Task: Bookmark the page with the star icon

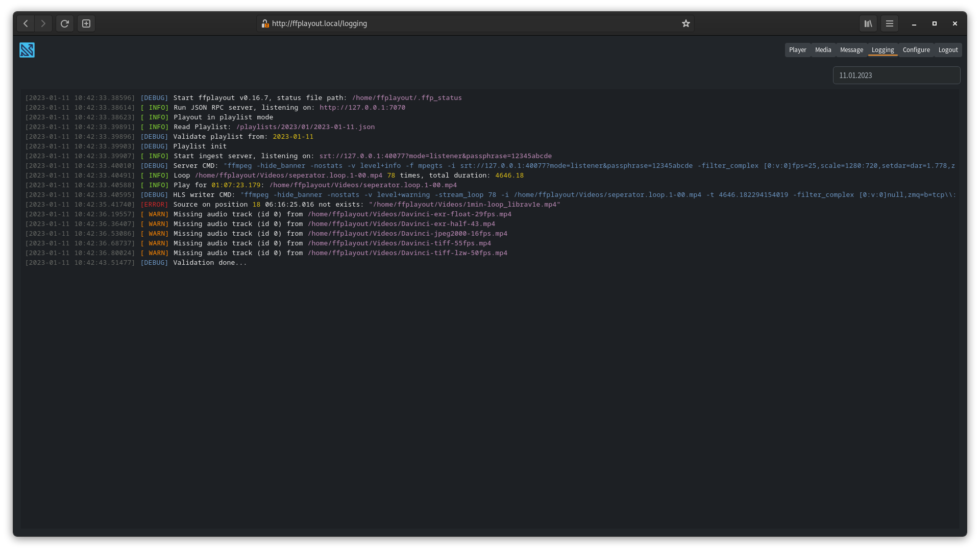Action: 686,23
